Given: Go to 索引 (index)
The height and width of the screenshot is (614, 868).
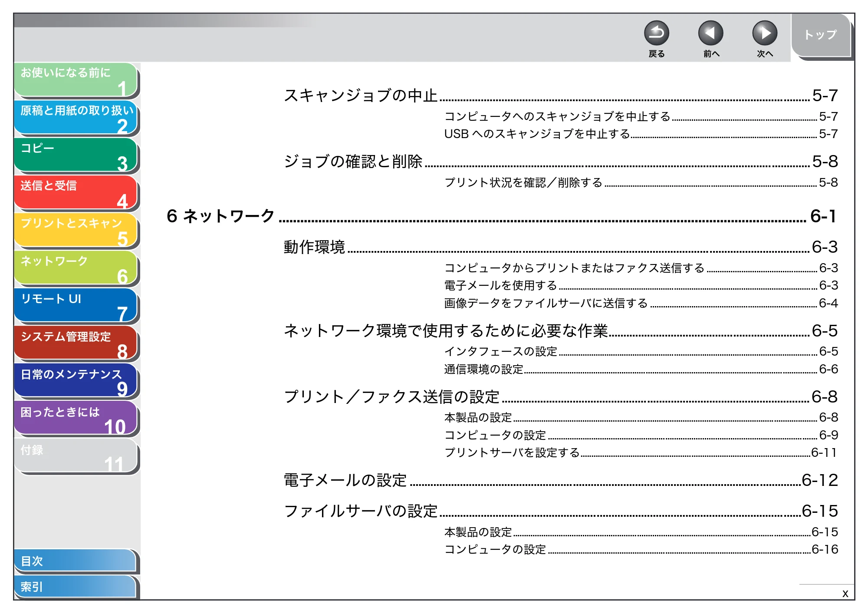Looking at the screenshot, I should coord(75,587).
